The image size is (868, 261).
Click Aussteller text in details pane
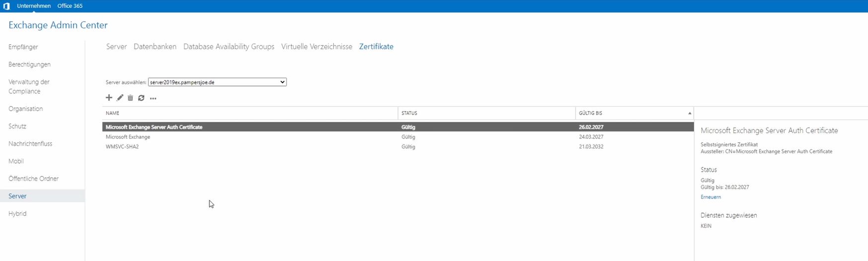tap(766, 151)
